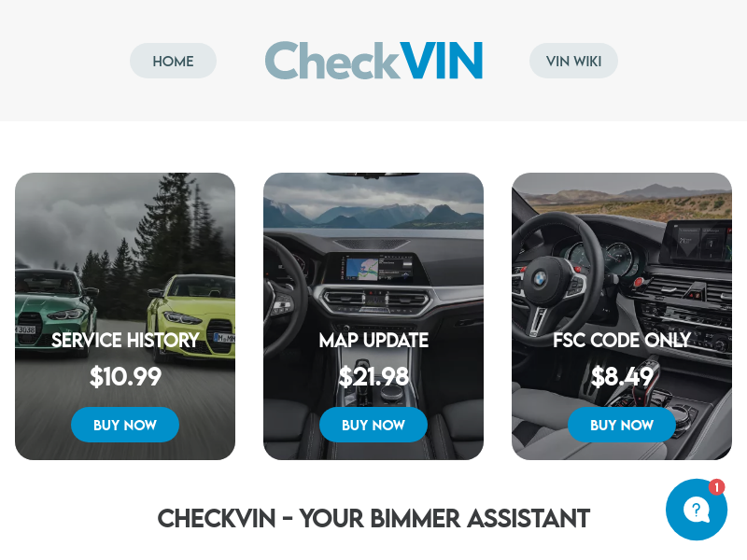Click the $10.99 price label
747x560 pixels.
[125, 376]
